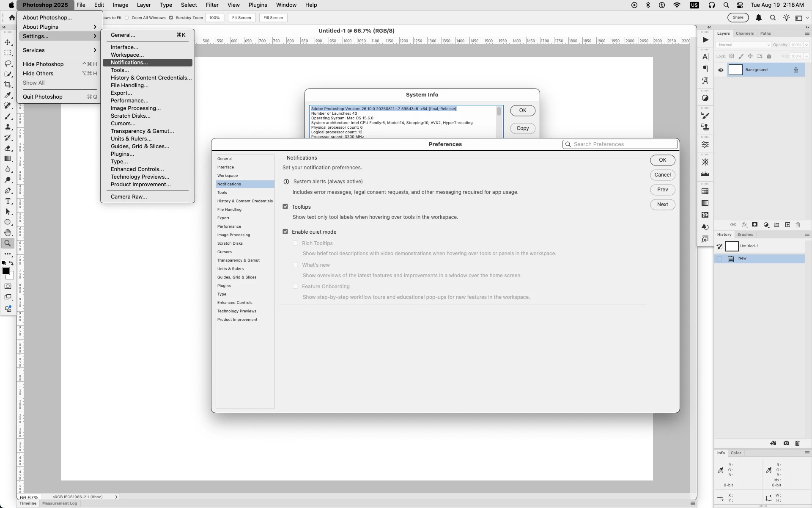Create new snapshot with camera icon
The image size is (812, 508).
(786, 443)
